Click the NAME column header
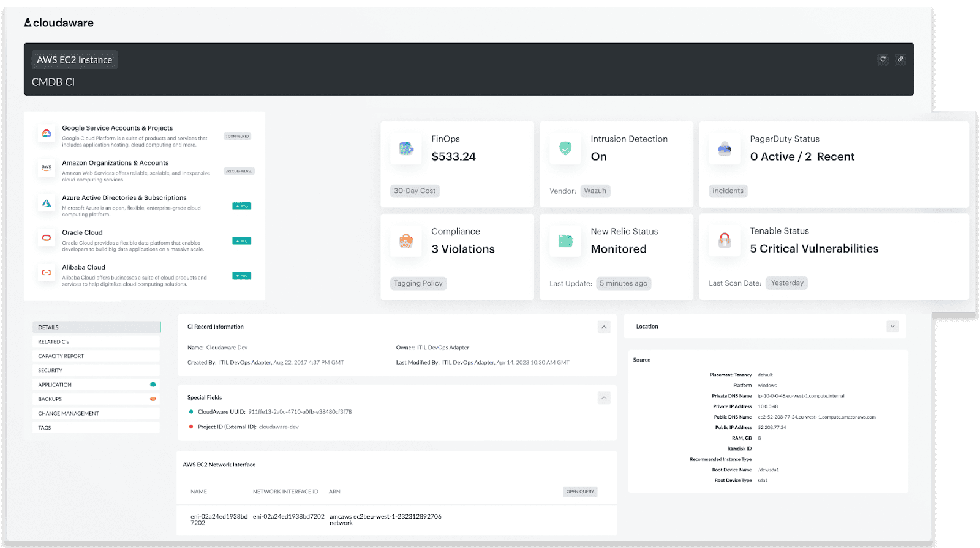The height and width of the screenshot is (548, 980). (x=198, y=492)
